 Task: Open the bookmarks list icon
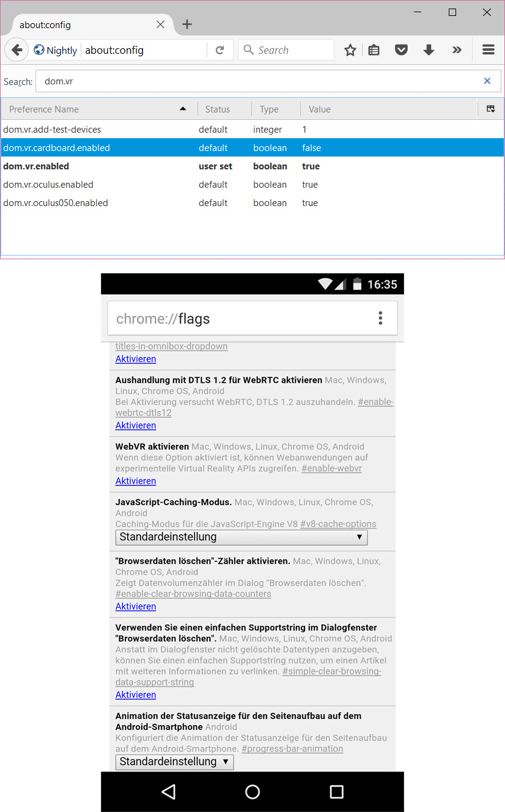374,50
